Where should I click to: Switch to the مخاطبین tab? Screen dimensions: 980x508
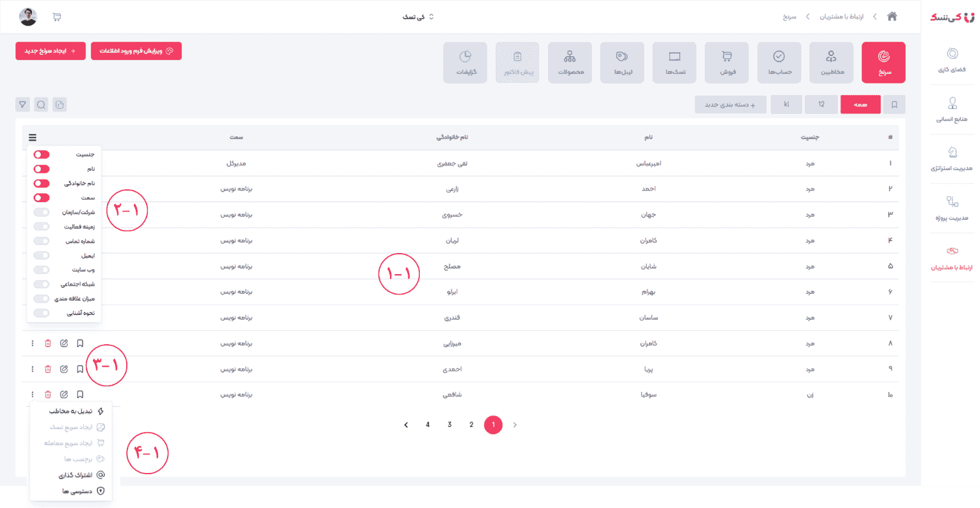831,62
